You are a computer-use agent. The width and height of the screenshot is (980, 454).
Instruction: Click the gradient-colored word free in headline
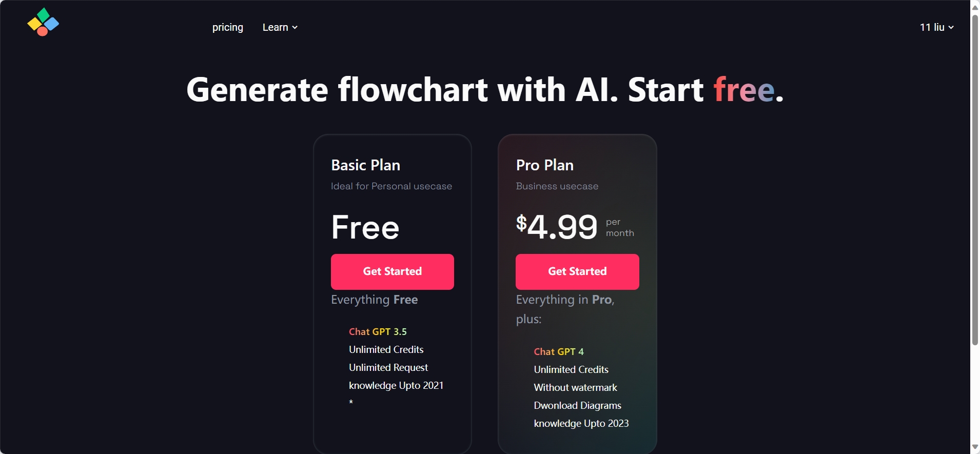click(x=743, y=90)
